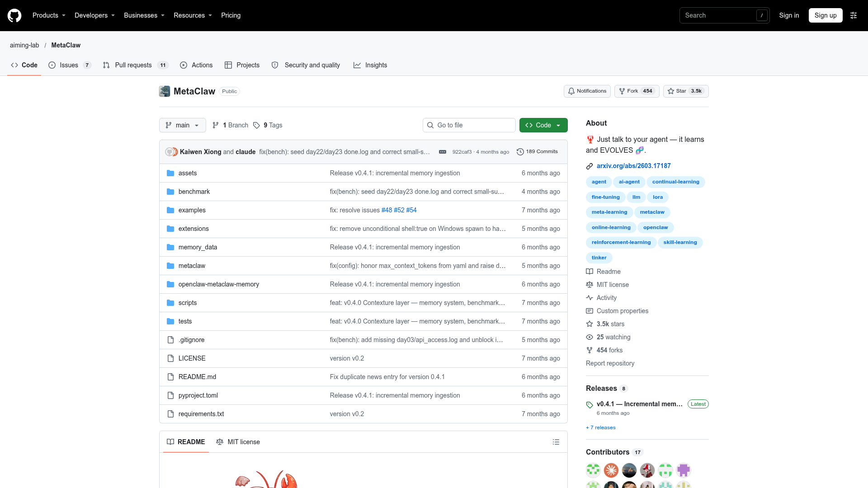Screen dimensions: 868x488
Task: Open the aiming-lab owner link
Action: [24, 45]
